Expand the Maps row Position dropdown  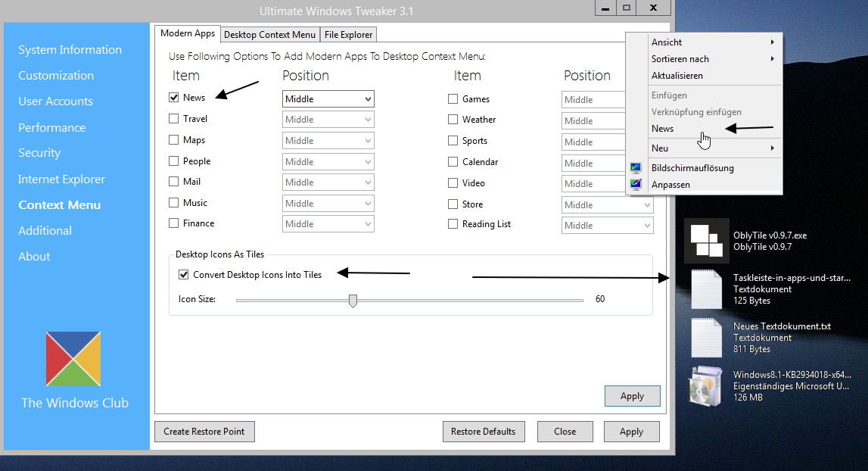point(328,141)
